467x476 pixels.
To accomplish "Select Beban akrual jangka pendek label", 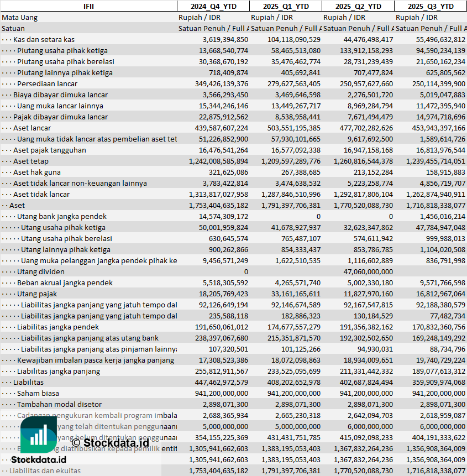I will [65, 283].
